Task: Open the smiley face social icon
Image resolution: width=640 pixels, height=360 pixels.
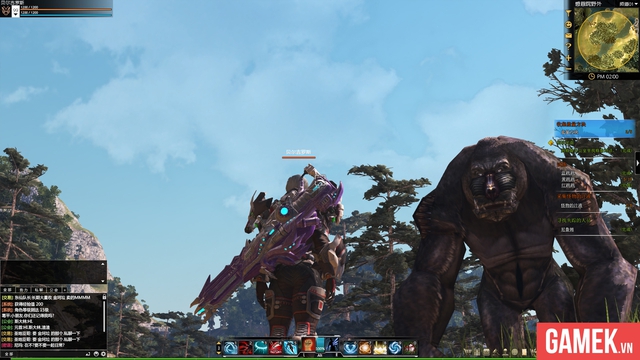Action: [569, 25]
